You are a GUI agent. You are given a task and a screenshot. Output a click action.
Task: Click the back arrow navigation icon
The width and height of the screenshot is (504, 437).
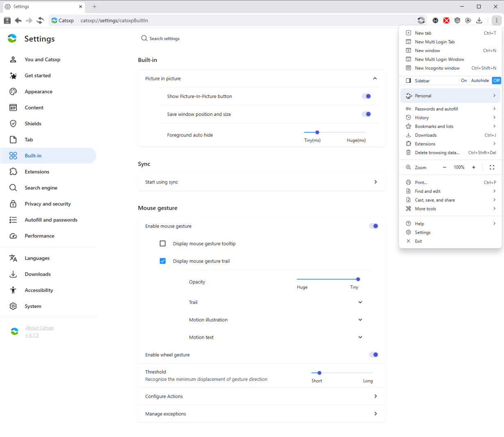pyautogui.click(x=18, y=20)
